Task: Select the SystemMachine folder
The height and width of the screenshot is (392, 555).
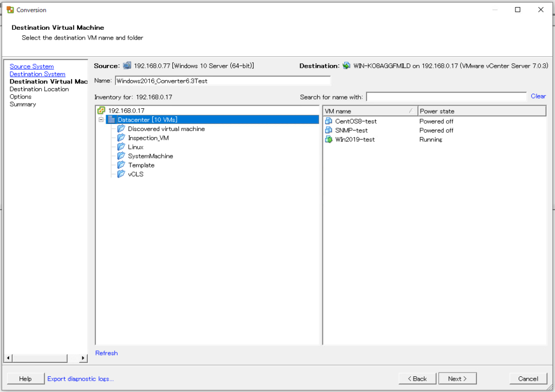Action: [151, 156]
